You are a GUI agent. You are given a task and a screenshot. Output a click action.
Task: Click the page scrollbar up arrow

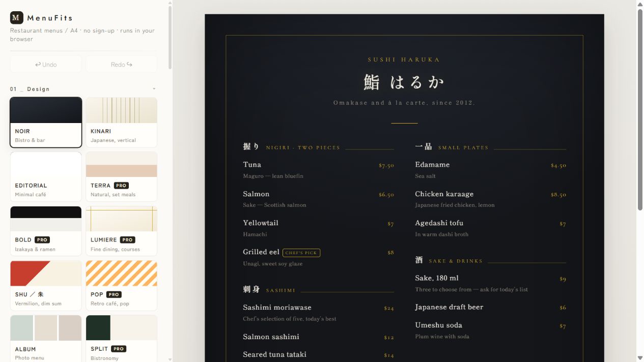pos(640,4)
